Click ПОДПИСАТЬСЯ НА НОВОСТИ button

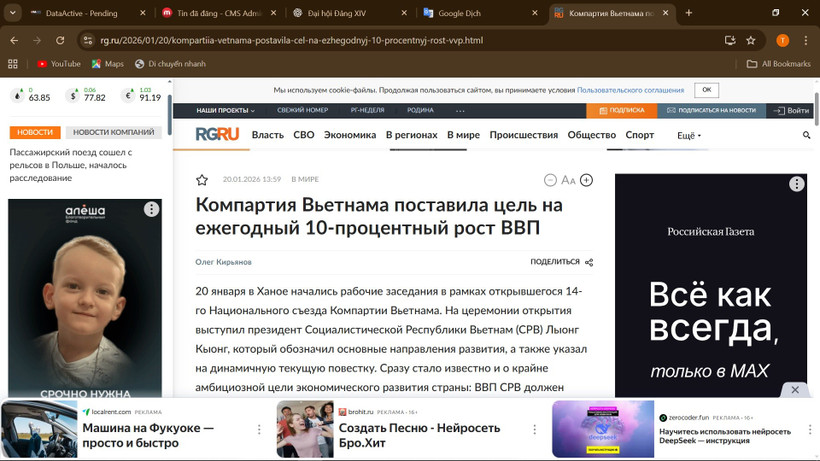coord(711,110)
